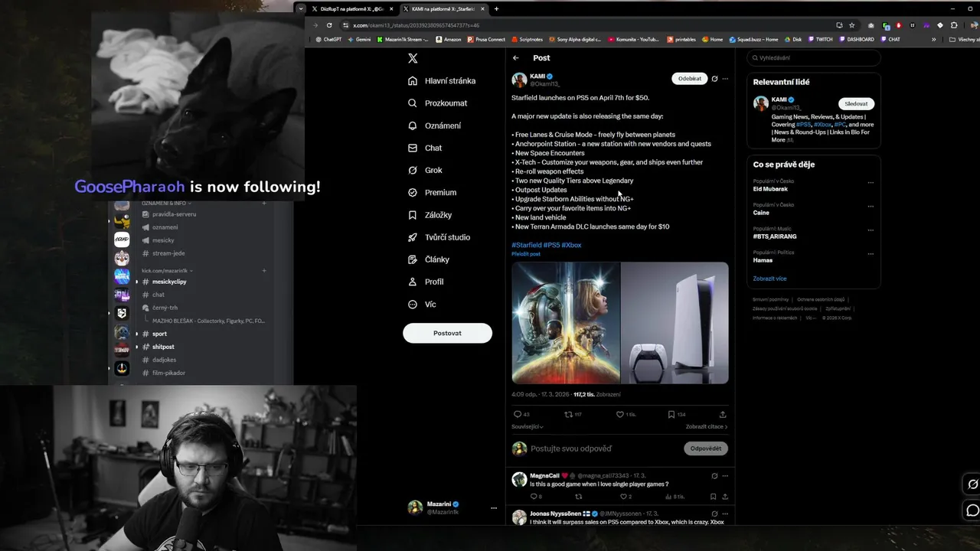The image size is (980, 551).
Task: Open Zobrazit citace quotes
Action: tap(706, 427)
